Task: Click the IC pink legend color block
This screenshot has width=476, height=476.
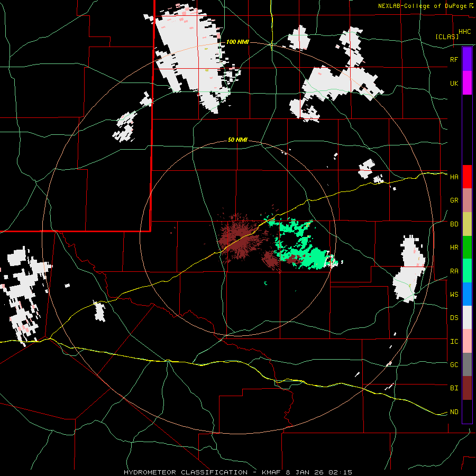Action: pyautogui.click(x=467, y=341)
